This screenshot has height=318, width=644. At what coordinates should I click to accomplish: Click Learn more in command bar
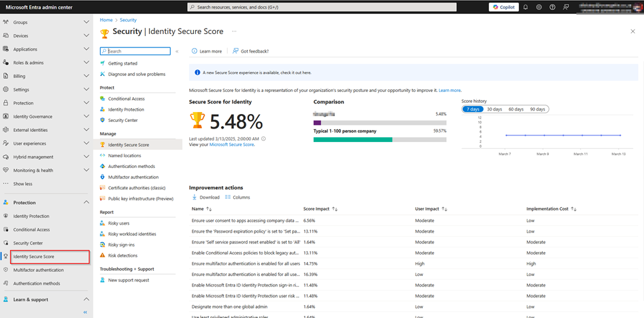(x=206, y=51)
